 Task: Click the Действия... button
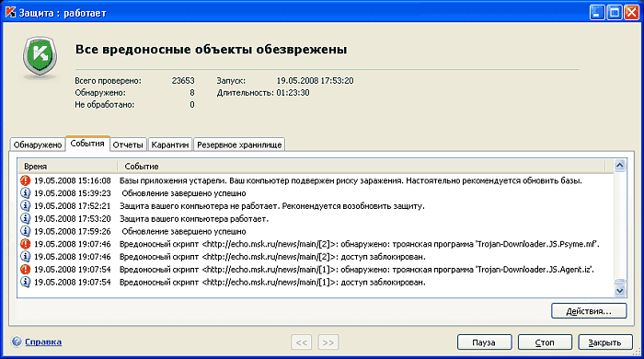(589, 311)
